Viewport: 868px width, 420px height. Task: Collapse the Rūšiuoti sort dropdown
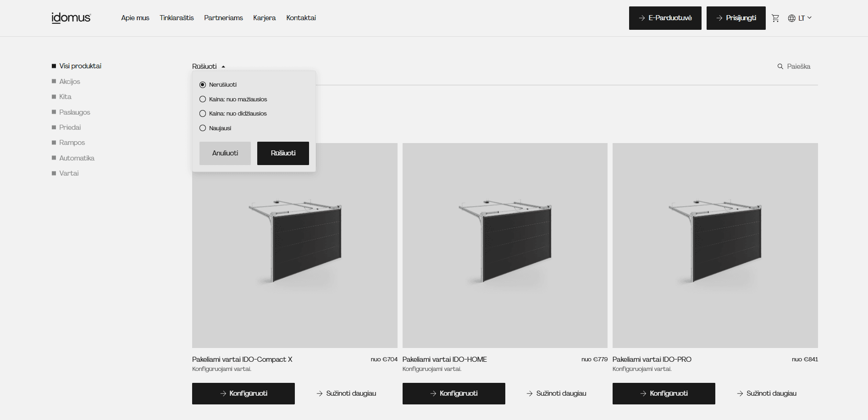coord(209,66)
